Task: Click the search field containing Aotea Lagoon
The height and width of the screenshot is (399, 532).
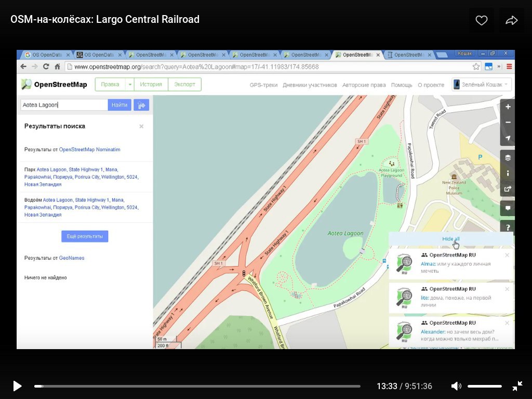Action: pos(64,105)
